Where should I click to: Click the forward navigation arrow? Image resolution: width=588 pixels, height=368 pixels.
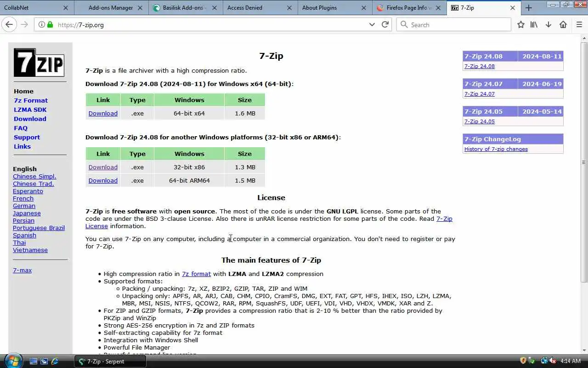point(24,24)
